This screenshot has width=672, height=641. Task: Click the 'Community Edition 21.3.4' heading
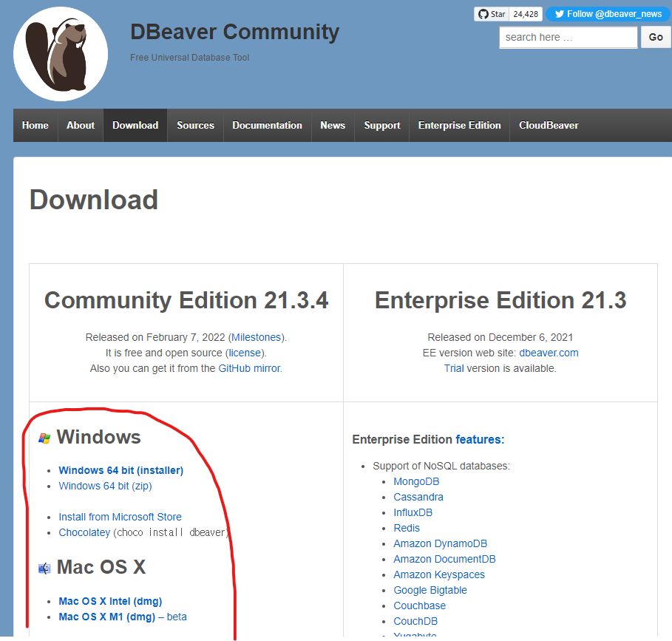click(x=186, y=300)
